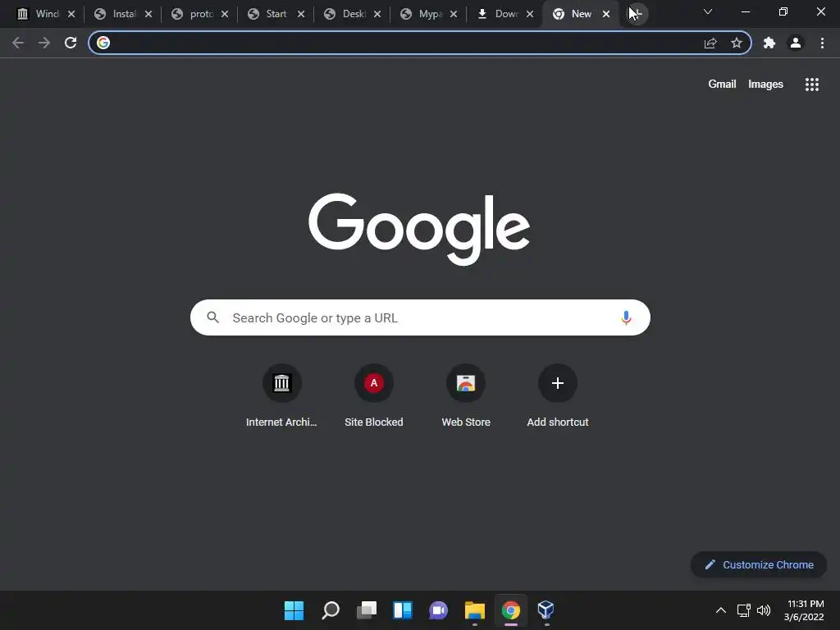The height and width of the screenshot is (630, 840).
Task: Open the Teams Chat taskbar icon
Action: [438, 610]
